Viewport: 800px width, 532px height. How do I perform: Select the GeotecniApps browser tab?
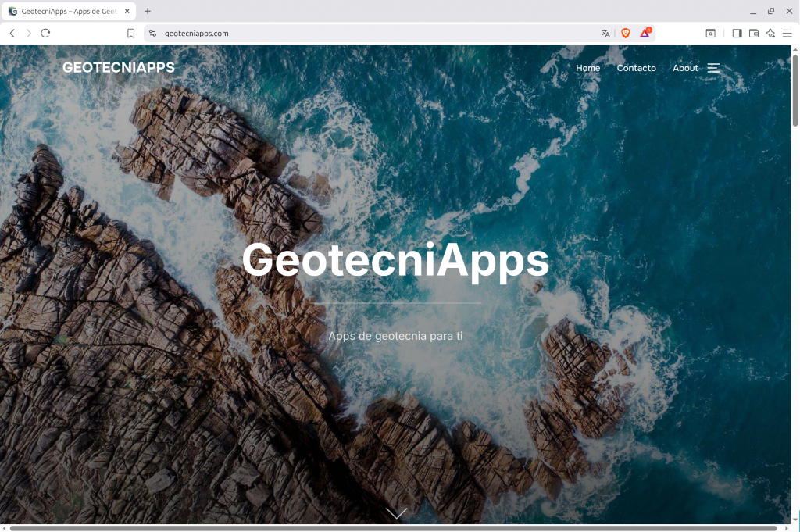(x=66, y=11)
